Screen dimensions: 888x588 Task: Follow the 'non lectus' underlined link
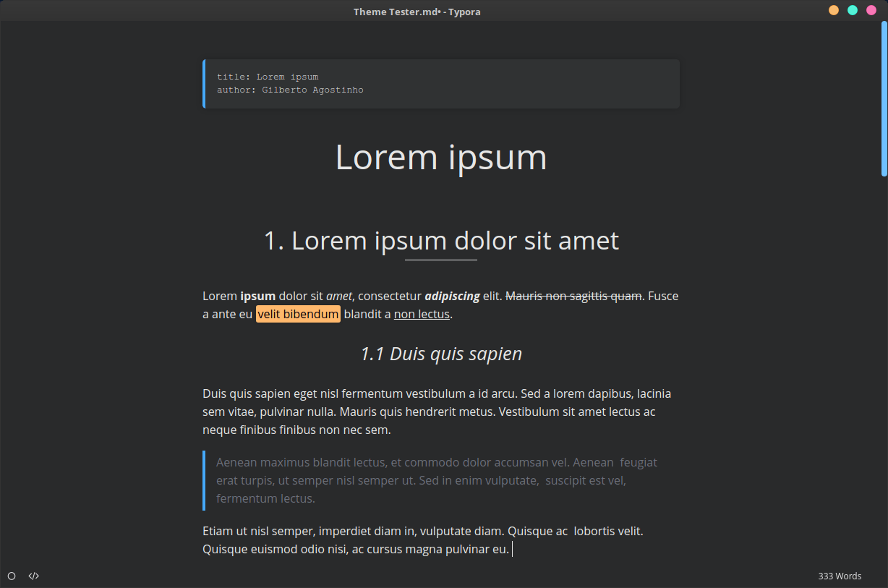[x=422, y=314]
